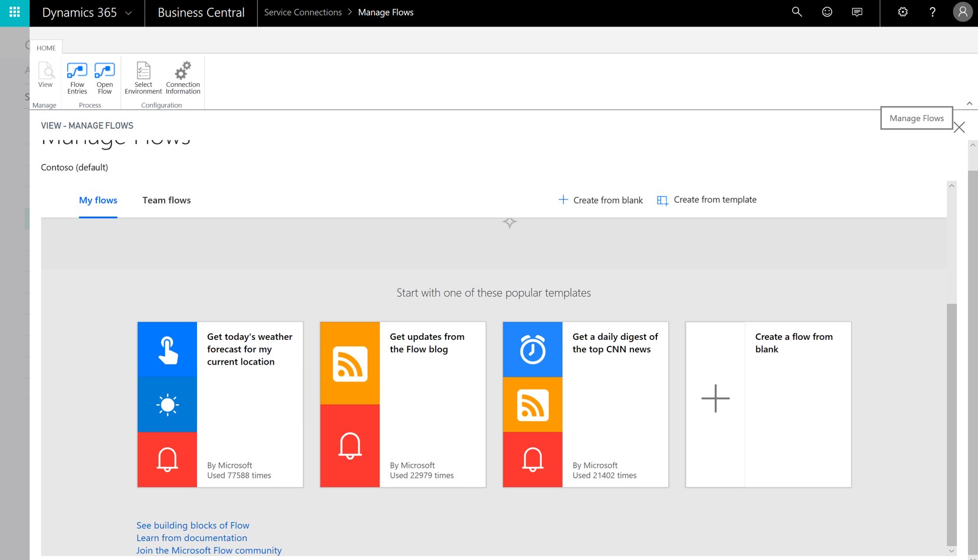Click Create from blank button
The image size is (978, 560).
(x=600, y=200)
